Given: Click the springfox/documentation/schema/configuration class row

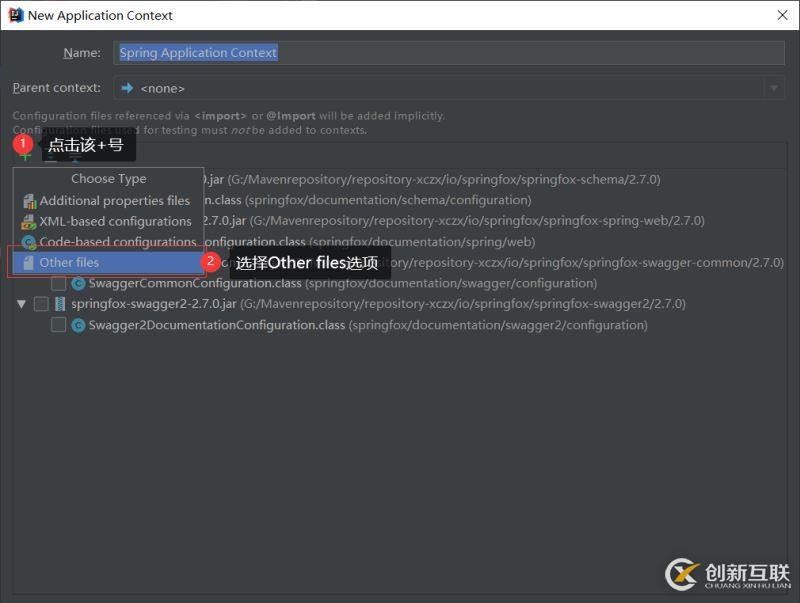Looking at the screenshot, I should tap(367, 200).
